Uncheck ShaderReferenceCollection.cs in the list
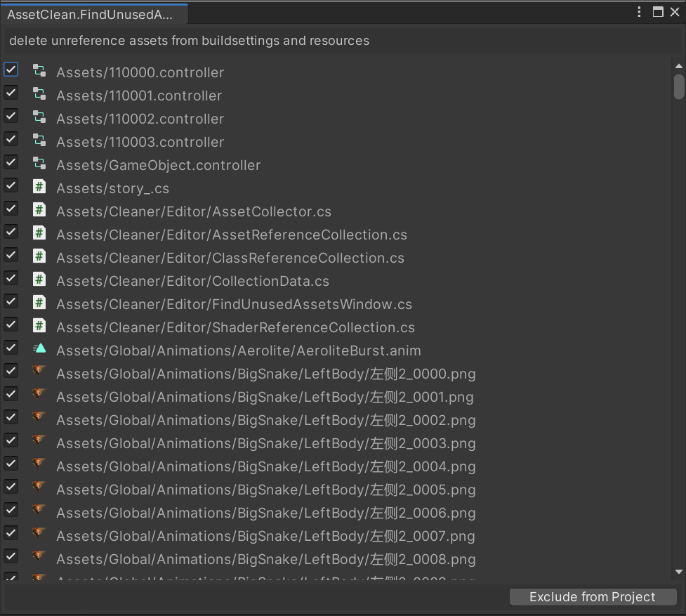This screenshot has width=686, height=616. 11,325
